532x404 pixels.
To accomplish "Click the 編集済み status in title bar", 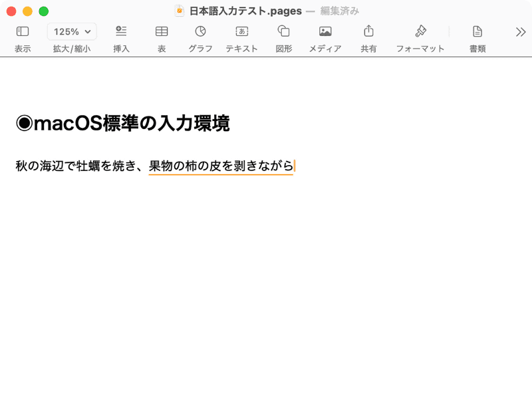I will coord(340,11).
